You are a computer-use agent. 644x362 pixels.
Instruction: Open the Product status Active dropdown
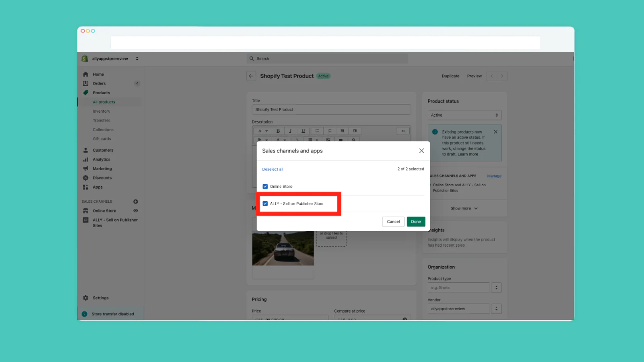[464, 115]
